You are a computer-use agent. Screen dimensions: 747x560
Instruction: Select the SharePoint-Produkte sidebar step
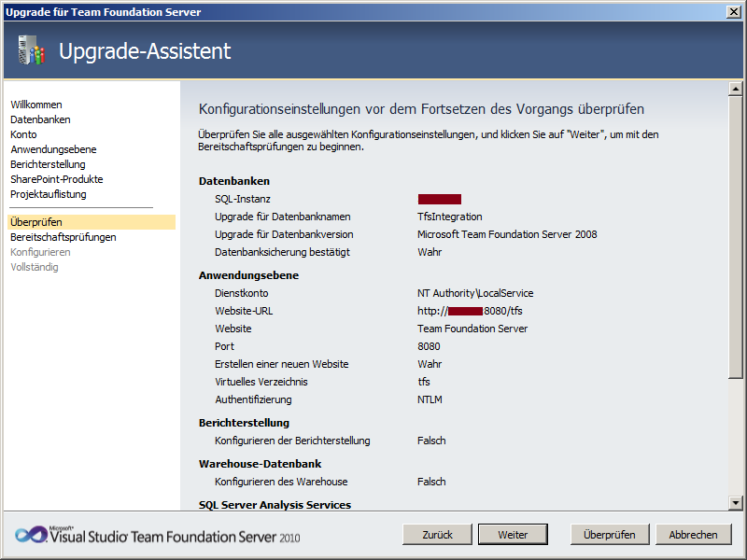pos(57,179)
